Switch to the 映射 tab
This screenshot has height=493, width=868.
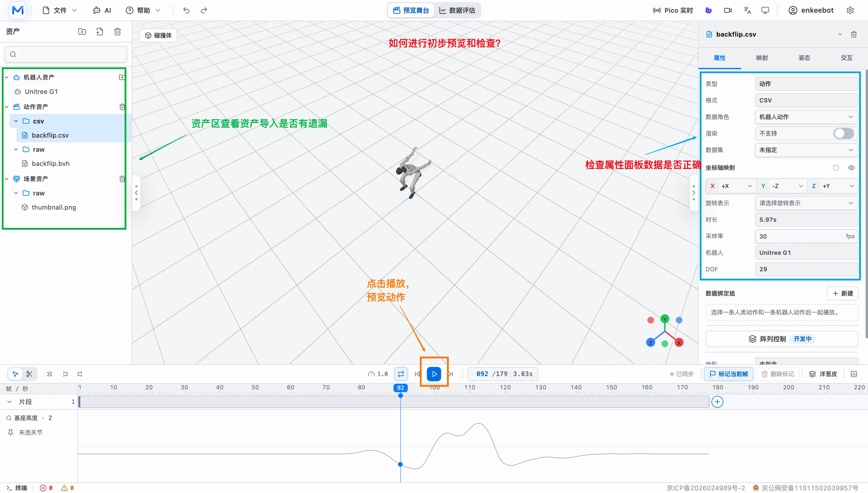pyautogui.click(x=762, y=58)
